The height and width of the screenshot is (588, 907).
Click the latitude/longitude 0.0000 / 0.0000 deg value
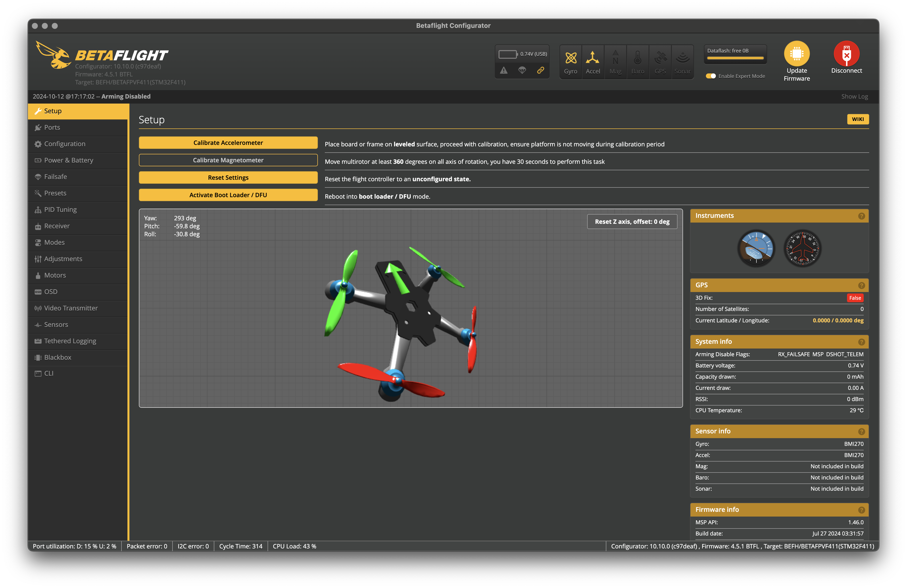838,320
